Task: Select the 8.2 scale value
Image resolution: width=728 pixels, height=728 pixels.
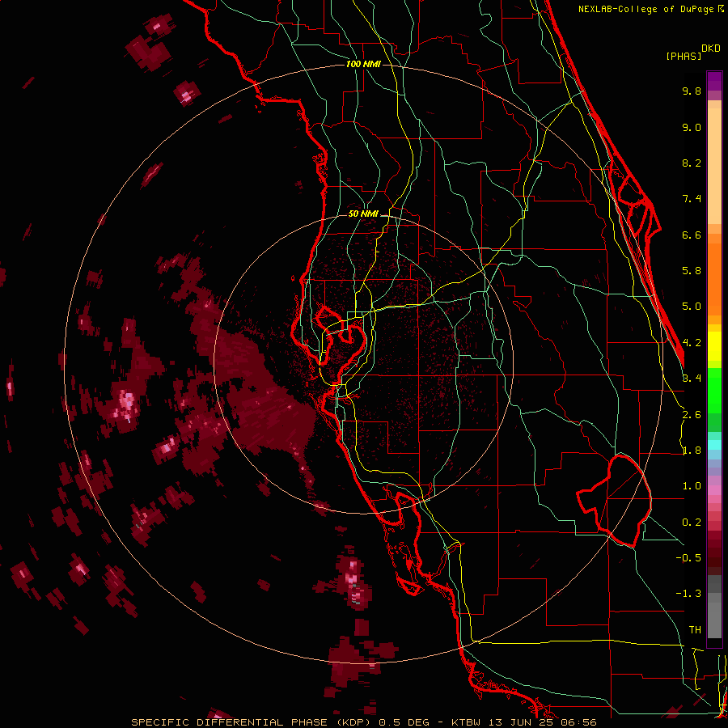Action: pyautogui.click(x=692, y=163)
